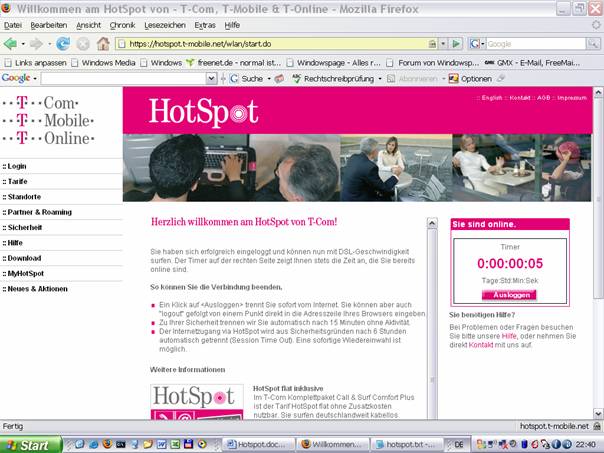The height and width of the screenshot is (453, 604).
Task: Click the main page vertical scrollbar thumb
Action: (x=598, y=197)
